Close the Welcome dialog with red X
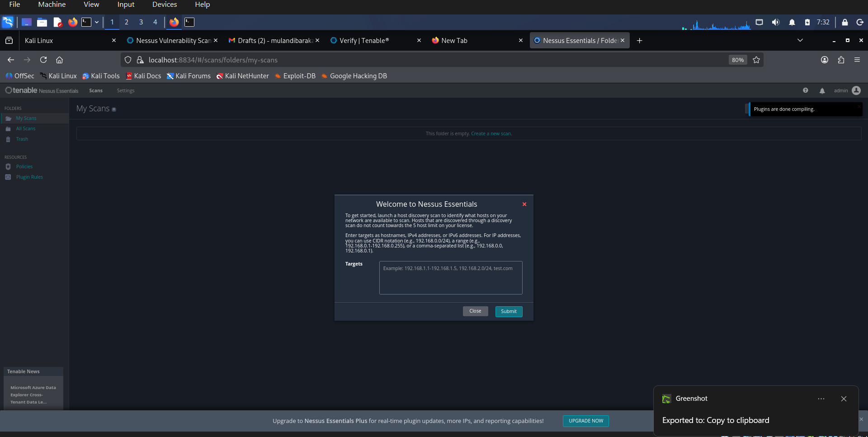 524,204
